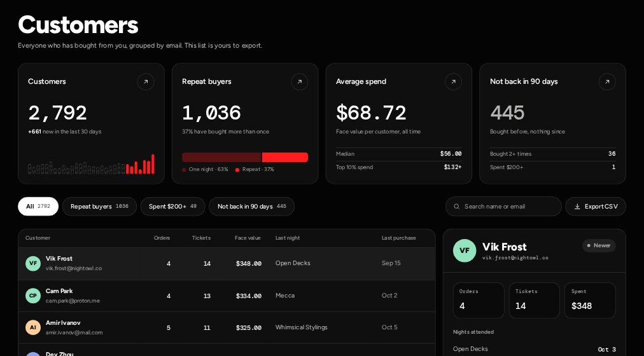Click the large VF avatar in detail panel
644x356 pixels.
(x=465, y=250)
